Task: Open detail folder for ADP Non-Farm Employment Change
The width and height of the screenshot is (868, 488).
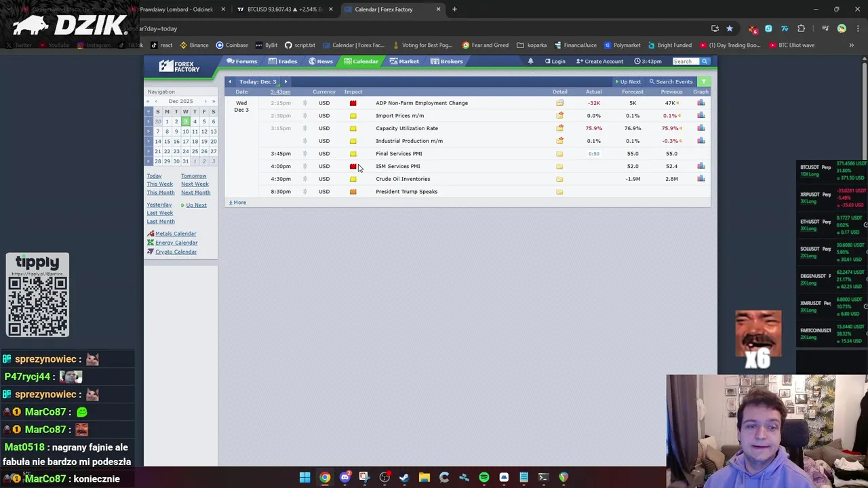Action: tap(559, 103)
